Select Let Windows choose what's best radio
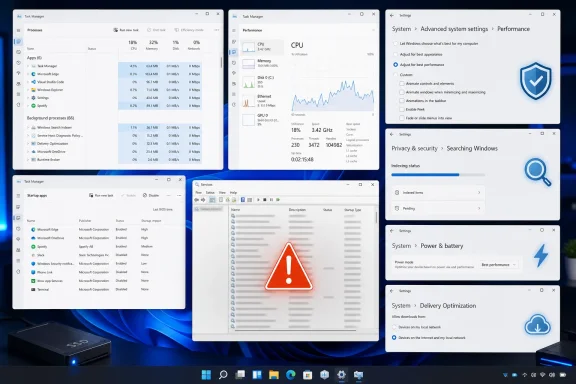576x384 pixels. point(396,44)
